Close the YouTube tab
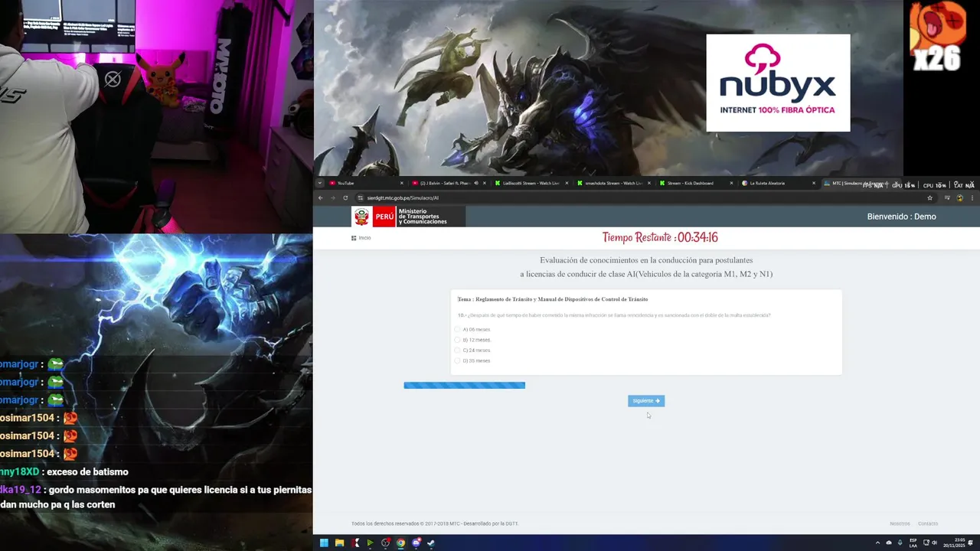The image size is (980, 551). point(402,183)
